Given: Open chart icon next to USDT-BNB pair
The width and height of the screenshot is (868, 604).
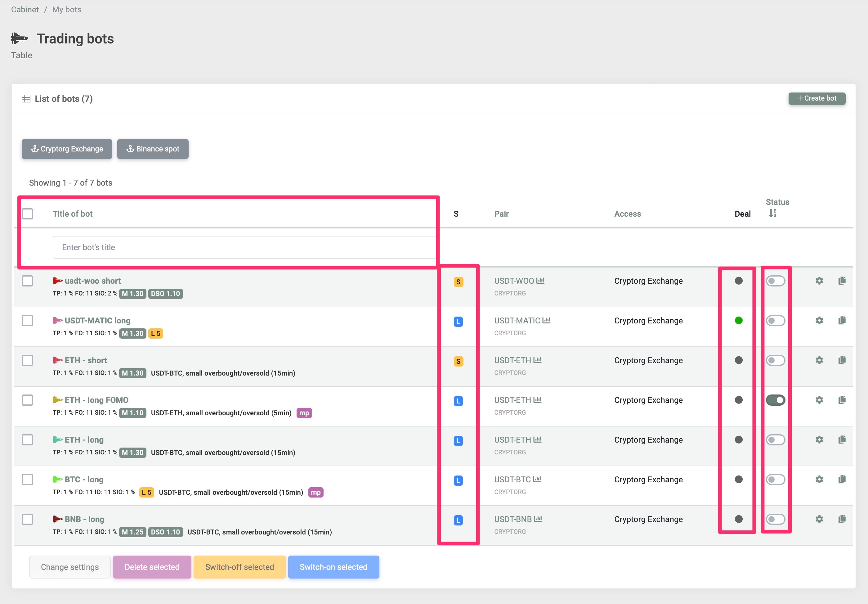Looking at the screenshot, I should 538,519.
